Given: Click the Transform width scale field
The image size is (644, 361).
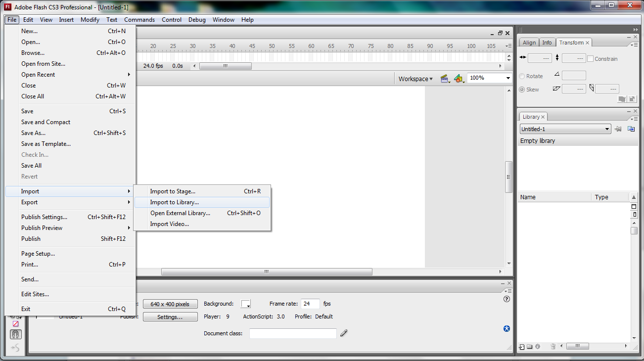Looking at the screenshot, I should pyautogui.click(x=540, y=58).
